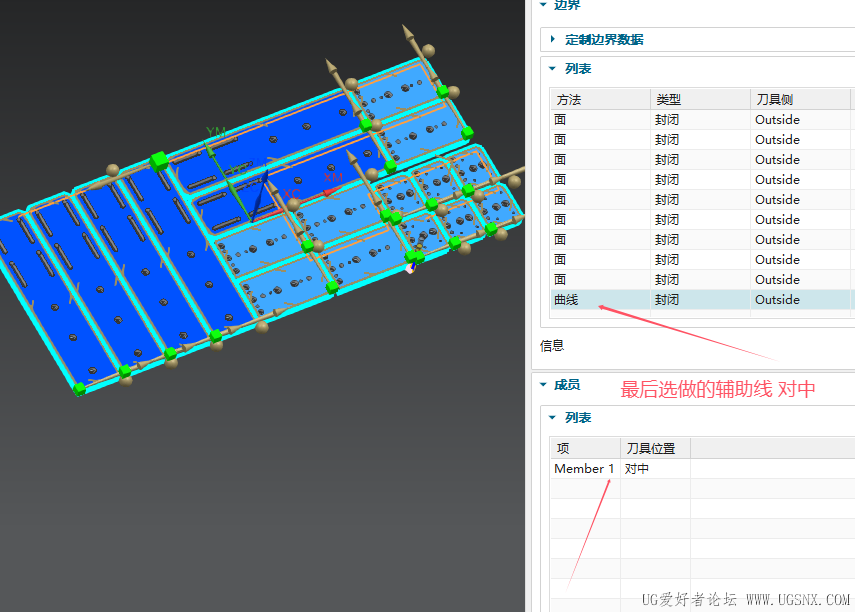Click the 刀具位置 column header
This screenshot has width=855, height=612.
(x=655, y=448)
